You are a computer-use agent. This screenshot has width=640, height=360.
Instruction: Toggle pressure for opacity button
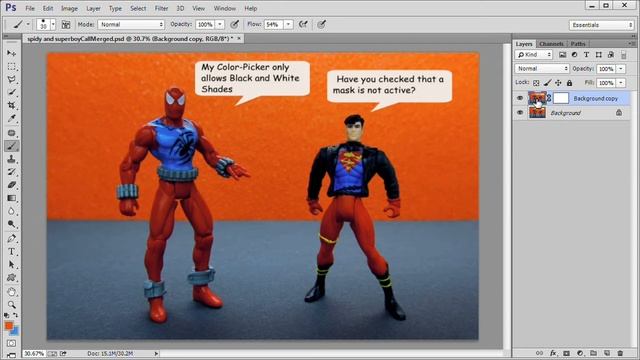click(x=234, y=24)
